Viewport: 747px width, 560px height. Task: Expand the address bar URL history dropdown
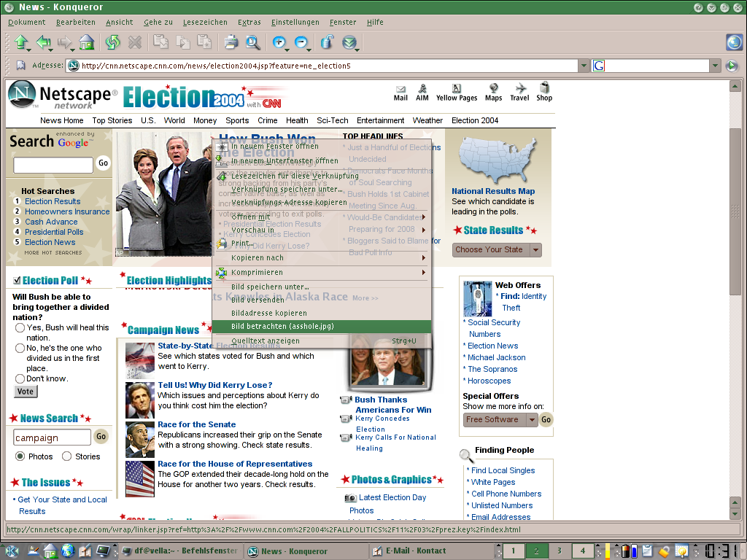click(x=584, y=66)
